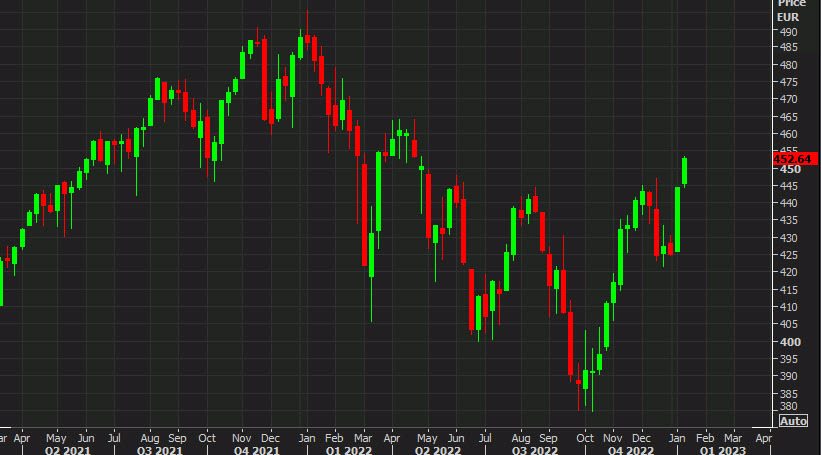Click the Q3 2022 quarter label
Viewport: 821px width, 455px height.
coord(535,450)
